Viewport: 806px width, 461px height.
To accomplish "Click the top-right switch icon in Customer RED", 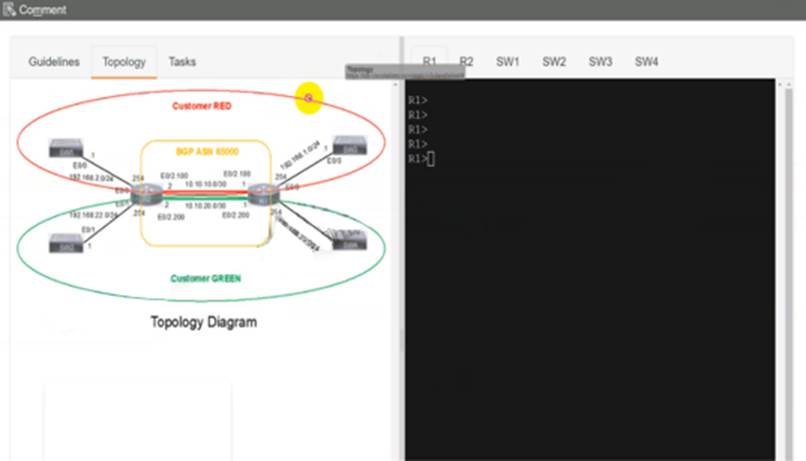I will (350, 145).
